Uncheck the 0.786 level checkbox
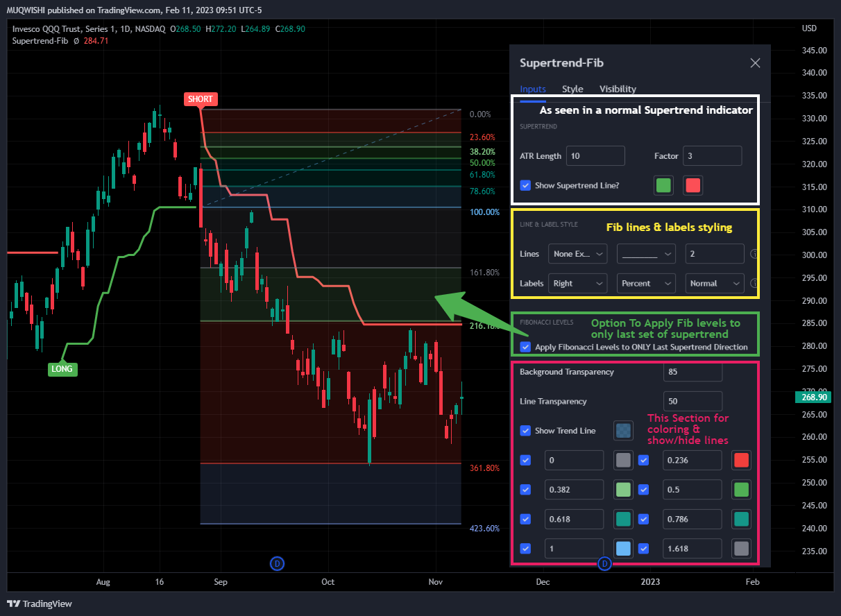 coord(643,519)
